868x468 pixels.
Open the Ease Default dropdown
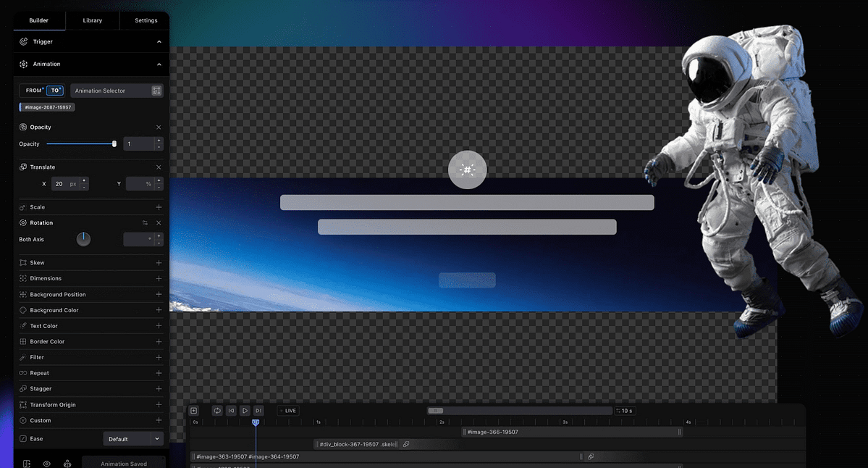(133, 438)
